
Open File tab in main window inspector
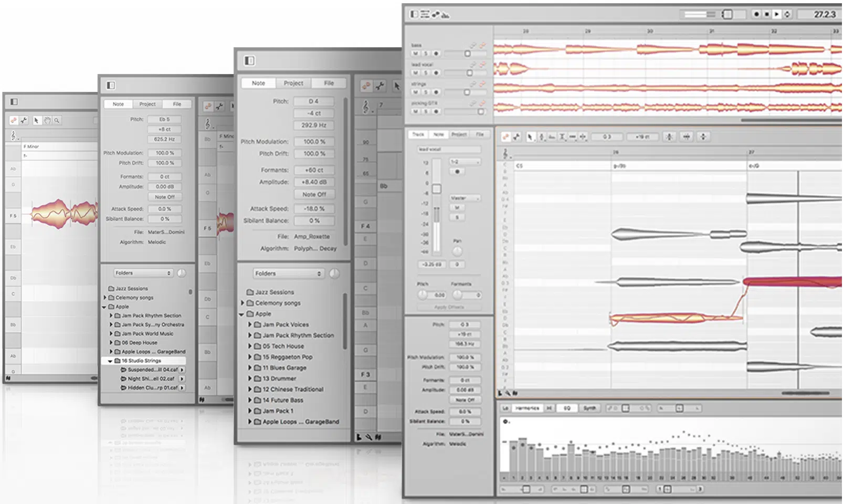point(479,134)
